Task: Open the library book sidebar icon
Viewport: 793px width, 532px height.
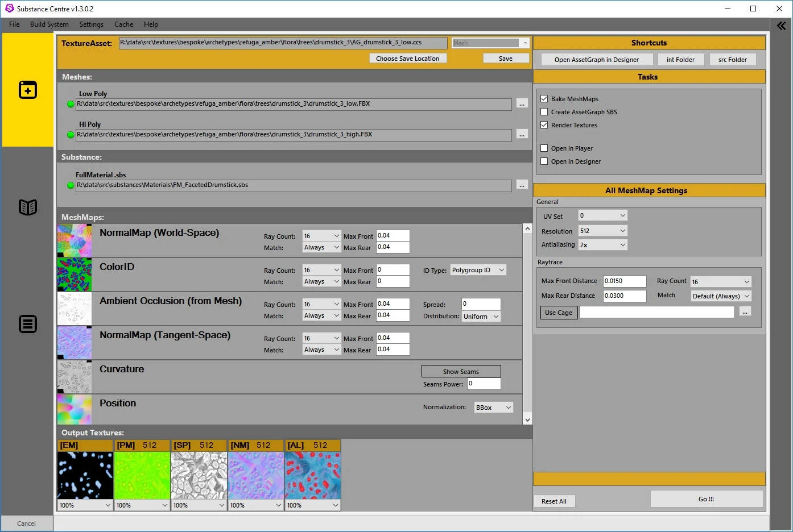Action: point(28,207)
